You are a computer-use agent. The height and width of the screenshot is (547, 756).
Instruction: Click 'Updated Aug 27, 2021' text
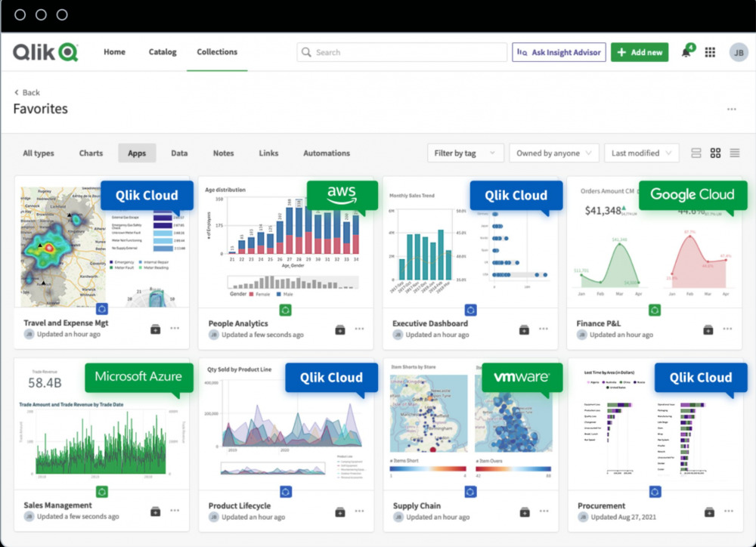tap(624, 517)
